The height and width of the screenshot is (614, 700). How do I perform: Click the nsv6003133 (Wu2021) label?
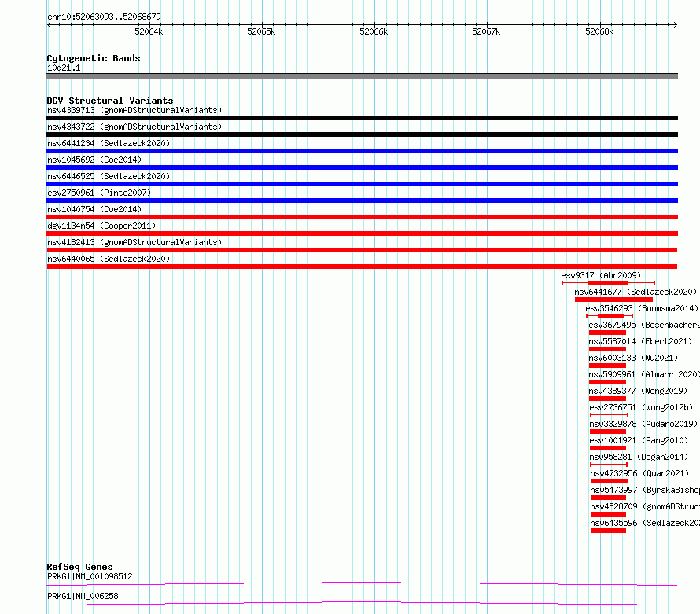point(633,358)
